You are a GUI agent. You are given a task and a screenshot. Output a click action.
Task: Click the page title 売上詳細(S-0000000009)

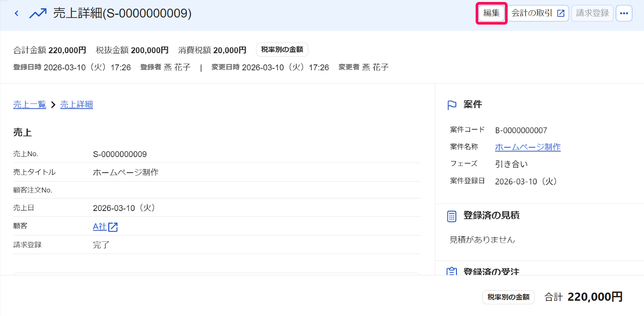[x=122, y=13]
